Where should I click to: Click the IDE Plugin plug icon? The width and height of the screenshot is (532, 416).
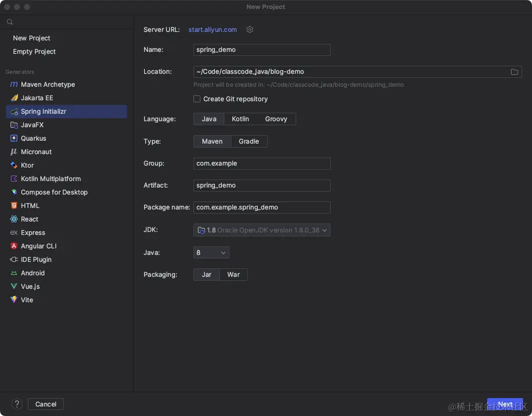[x=14, y=259]
